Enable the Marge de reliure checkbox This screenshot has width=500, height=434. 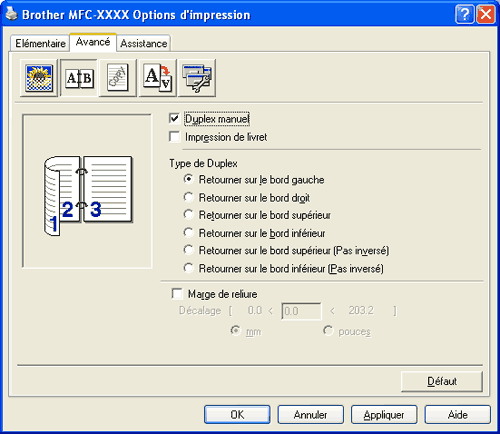click(177, 294)
